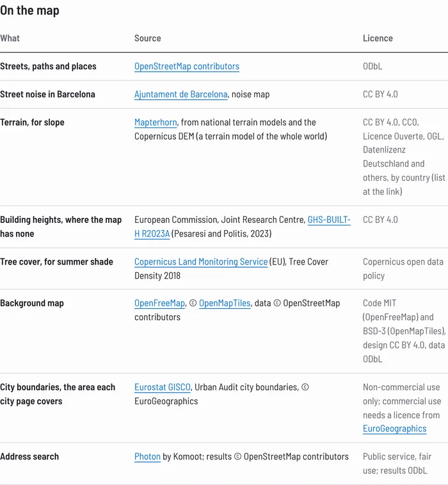Click 'Licence Ouverte, OGL' terrain licence text
This screenshot has height=485, width=448.
[x=403, y=136]
